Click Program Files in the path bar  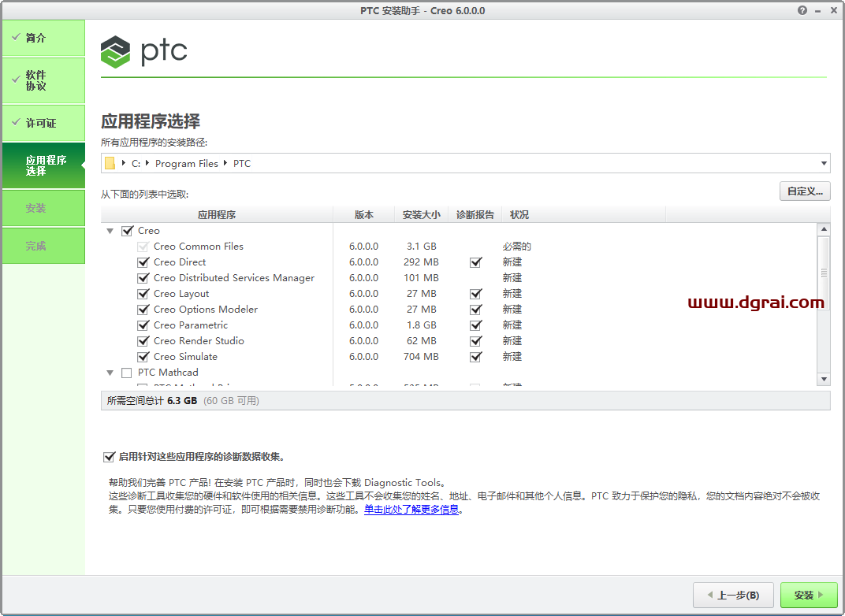point(187,164)
